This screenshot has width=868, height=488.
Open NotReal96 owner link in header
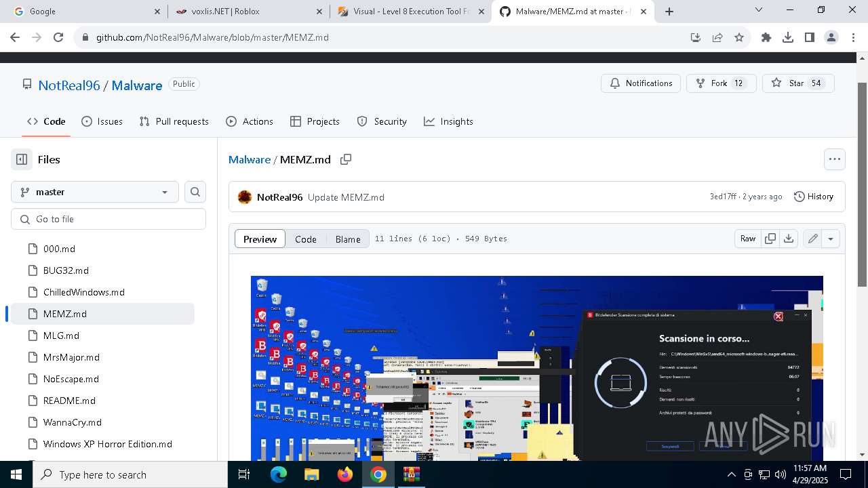[69, 85]
